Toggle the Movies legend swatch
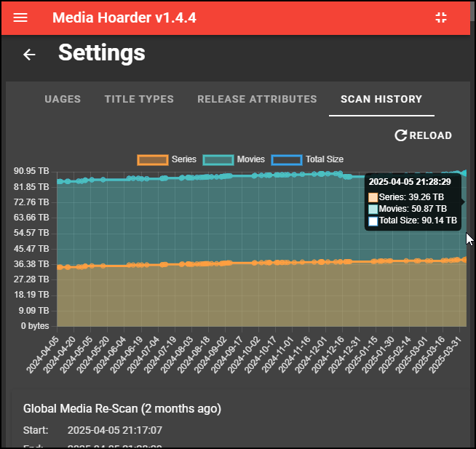The image size is (476, 449). (x=218, y=159)
